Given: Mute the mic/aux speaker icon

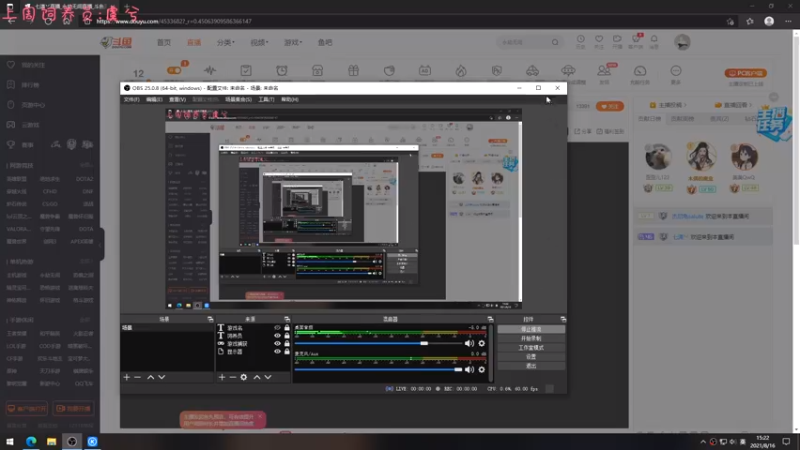Looking at the screenshot, I should 469,369.
